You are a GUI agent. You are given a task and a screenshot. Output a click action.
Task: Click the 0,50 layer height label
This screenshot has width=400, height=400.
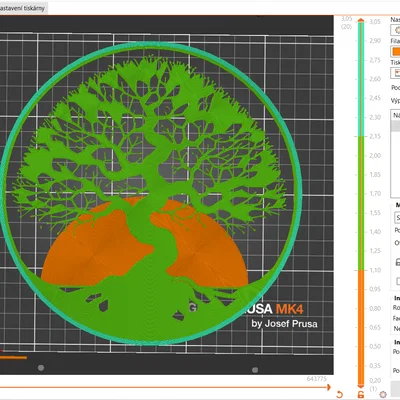[x=375, y=347]
